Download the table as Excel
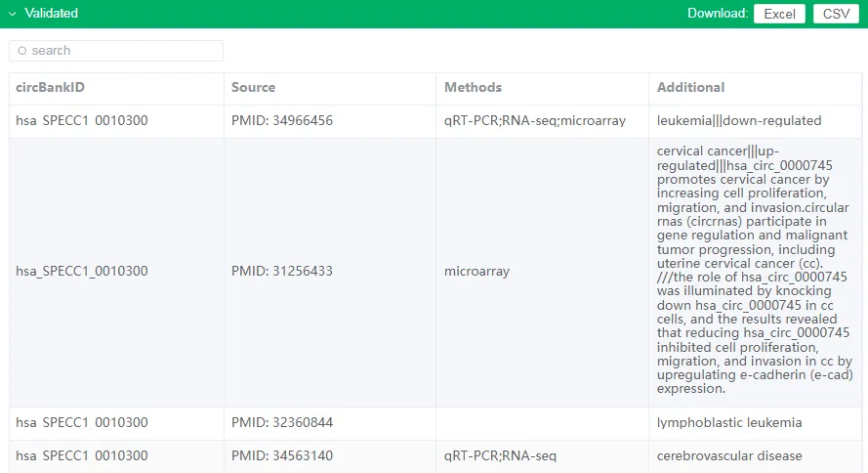The width and height of the screenshot is (868, 473). coord(779,14)
